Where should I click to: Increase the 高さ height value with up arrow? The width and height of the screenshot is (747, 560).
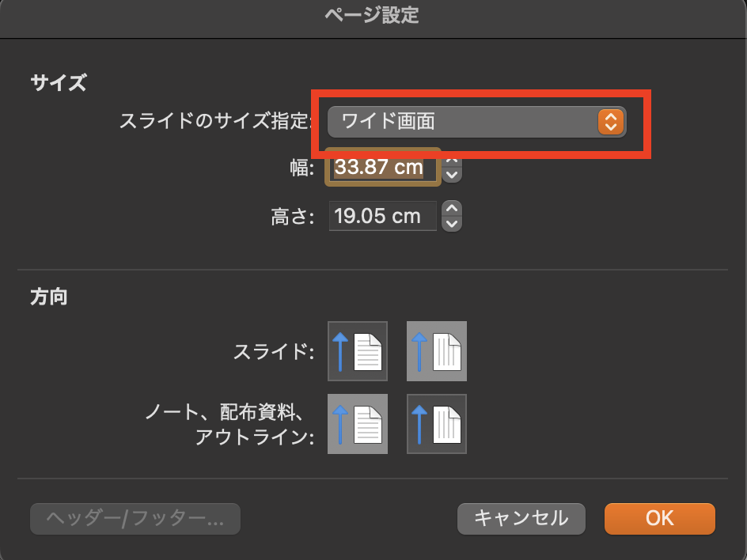[451, 209]
